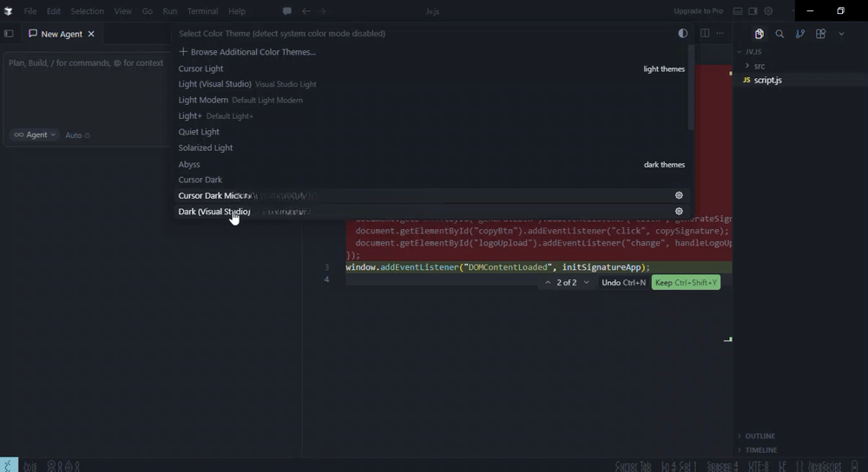
Task: Open the Selection menu
Action: [x=87, y=11]
